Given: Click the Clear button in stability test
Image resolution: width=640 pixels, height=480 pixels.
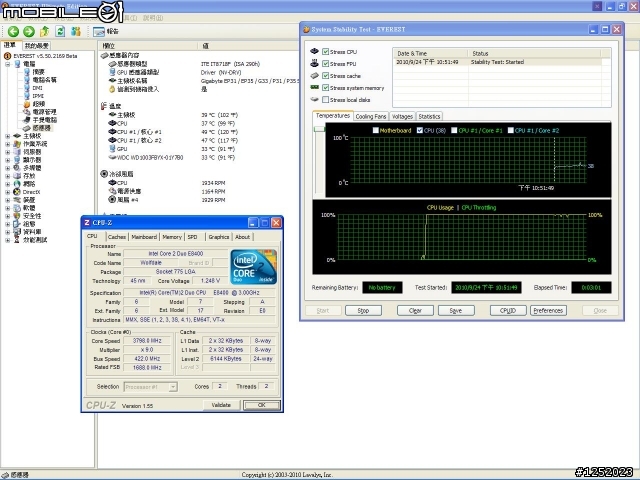Looking at the screenshot, I should pos(415,311).
